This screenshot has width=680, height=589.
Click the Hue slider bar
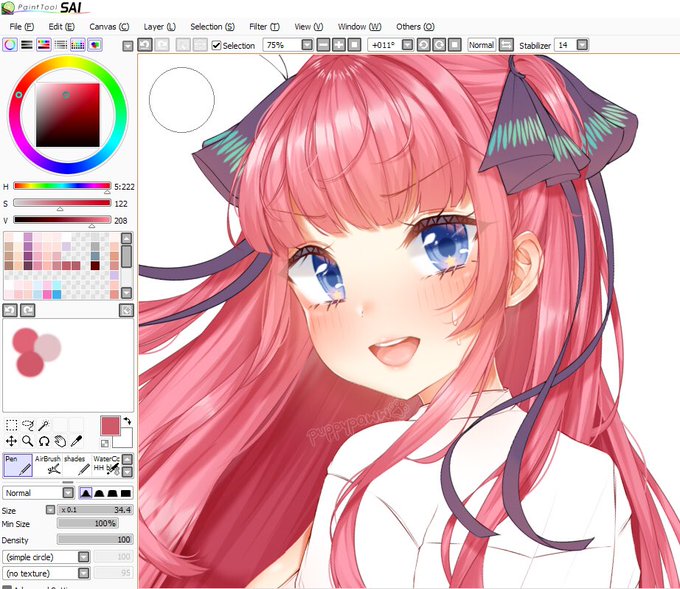62,186
